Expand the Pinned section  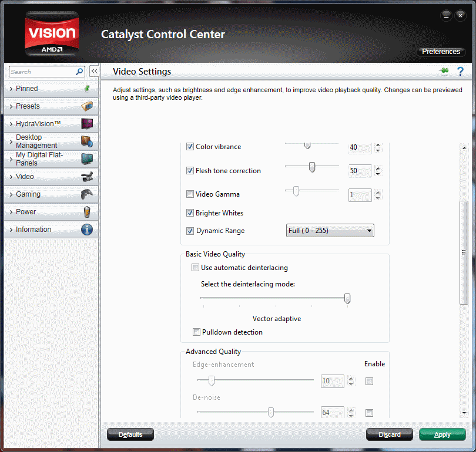click(x=11, y=89)
